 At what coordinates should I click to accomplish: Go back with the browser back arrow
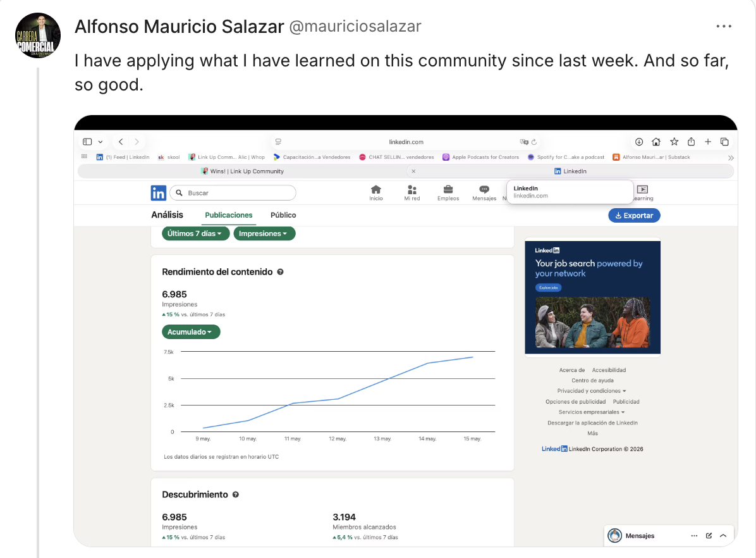tap(121, 142)
